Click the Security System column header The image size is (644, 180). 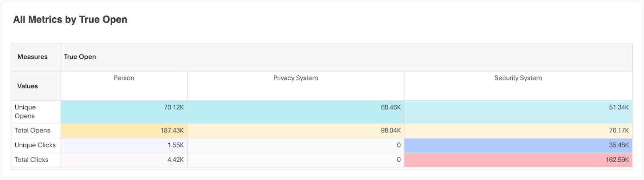point(518,86)
